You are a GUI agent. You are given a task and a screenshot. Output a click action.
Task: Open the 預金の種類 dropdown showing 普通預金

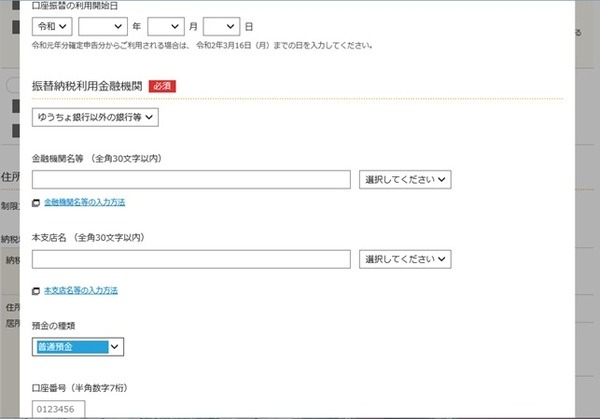point(78,347)
